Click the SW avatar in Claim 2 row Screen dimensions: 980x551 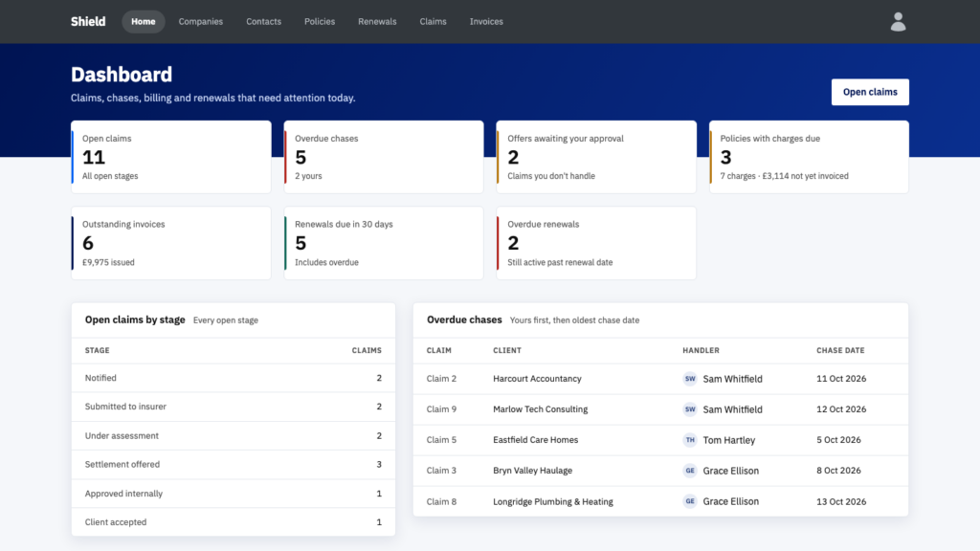690,379
